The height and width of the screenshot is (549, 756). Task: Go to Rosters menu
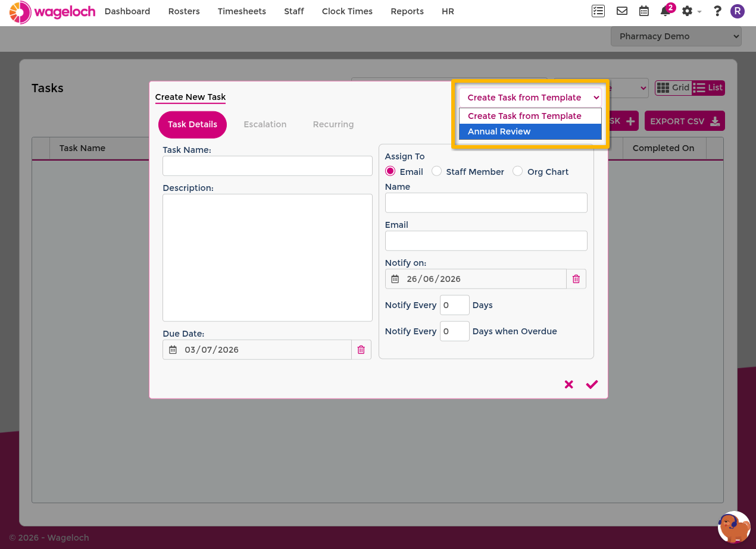point(184,11)
